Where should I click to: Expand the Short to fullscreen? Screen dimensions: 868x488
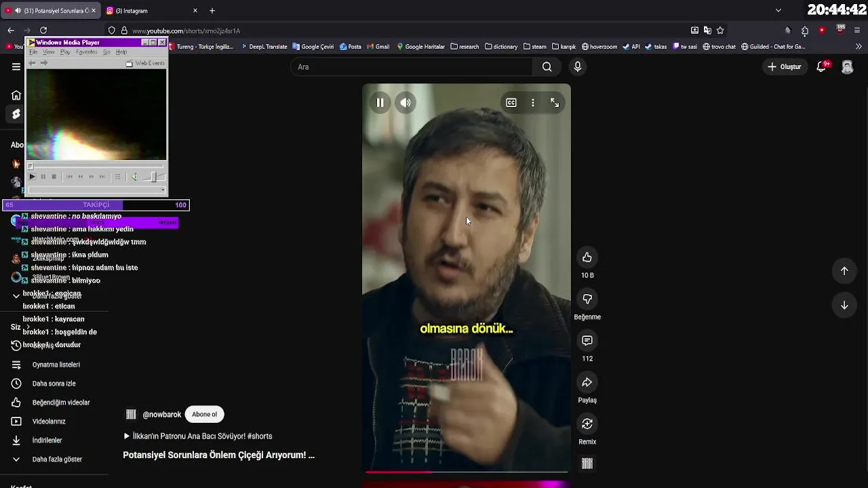click(x=555, y=102)
